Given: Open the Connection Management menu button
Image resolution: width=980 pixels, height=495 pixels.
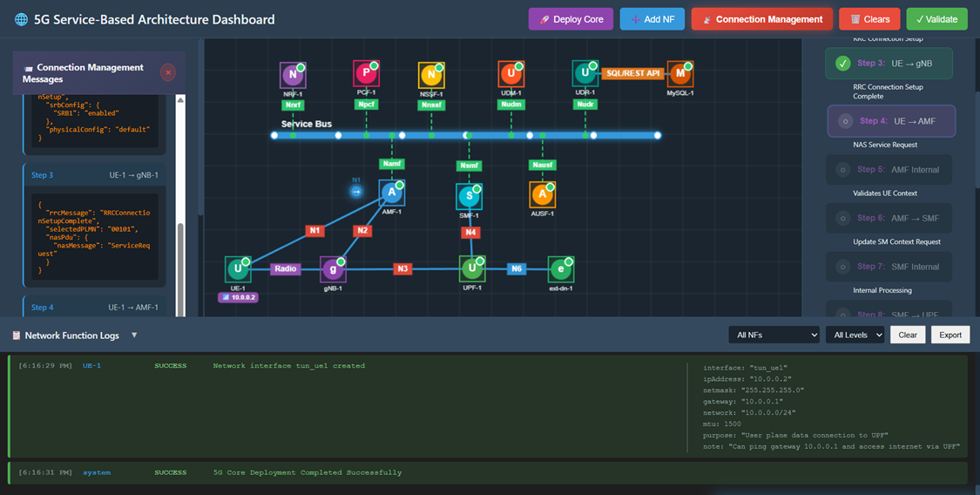Looking at the screenshot, I should 761,19.
